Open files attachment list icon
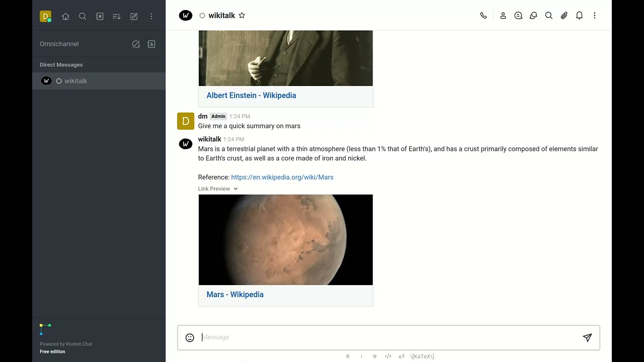 point(564,16)
